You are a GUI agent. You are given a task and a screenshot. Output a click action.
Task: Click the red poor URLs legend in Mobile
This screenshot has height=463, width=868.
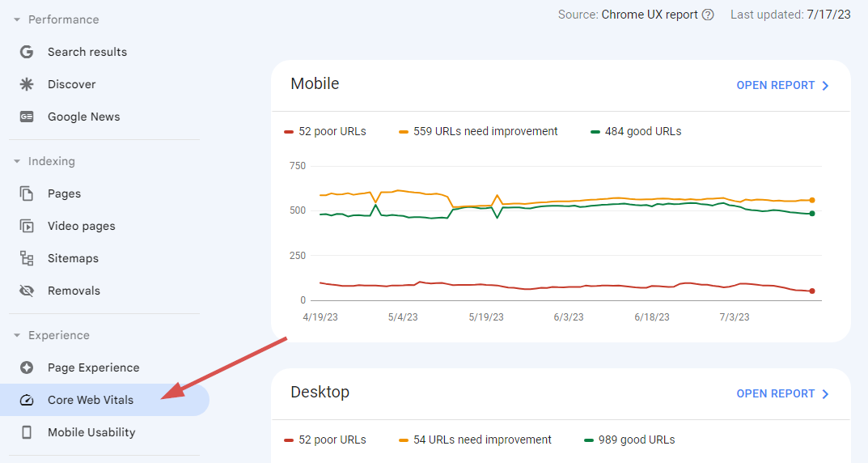(325, 131)
